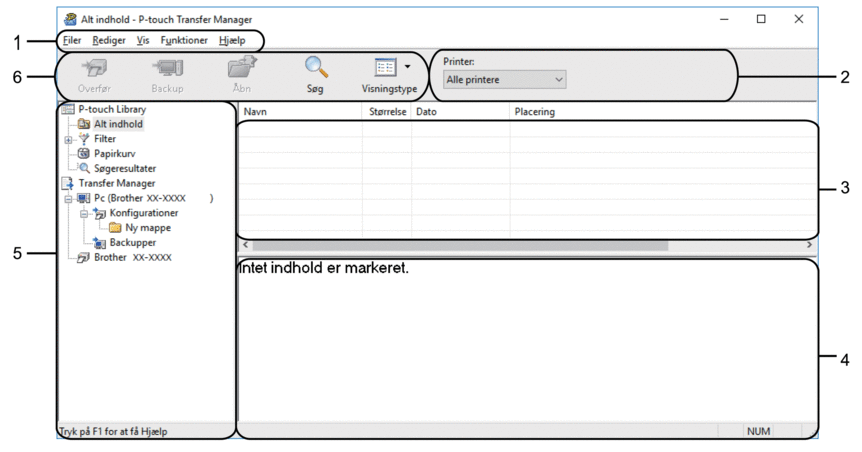This screenshot has height=452, width=862.
Task: Sort by the Navn column header
Action: [300, 112]
